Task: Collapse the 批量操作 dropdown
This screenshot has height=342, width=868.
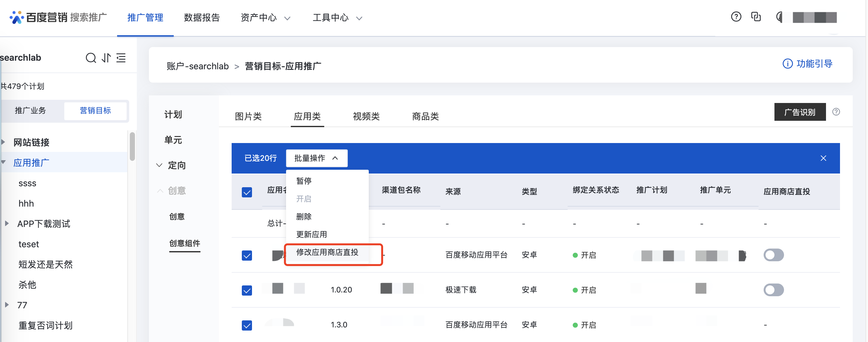Action: pos(316,158)
